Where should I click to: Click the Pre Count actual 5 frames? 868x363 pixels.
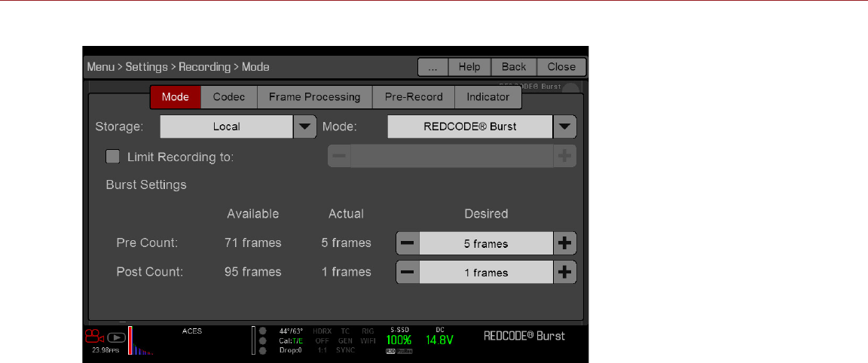(x=346, y=243)
